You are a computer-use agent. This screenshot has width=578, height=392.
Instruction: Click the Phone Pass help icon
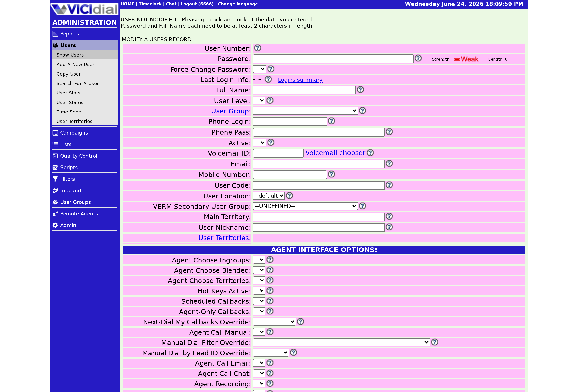pyautogui.click(x=389, y=132)
